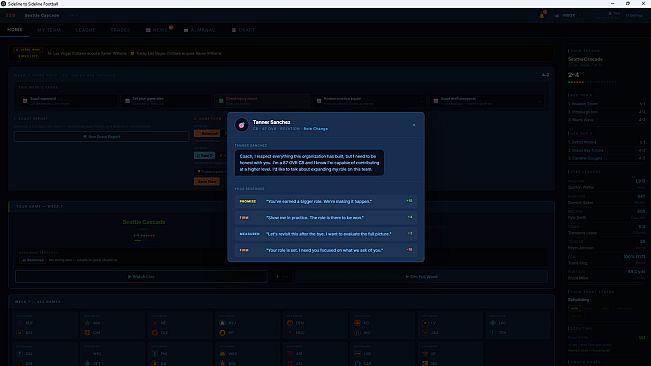Click the practice squad task card
The image size is (651, 366).
(x=368, y=101)
